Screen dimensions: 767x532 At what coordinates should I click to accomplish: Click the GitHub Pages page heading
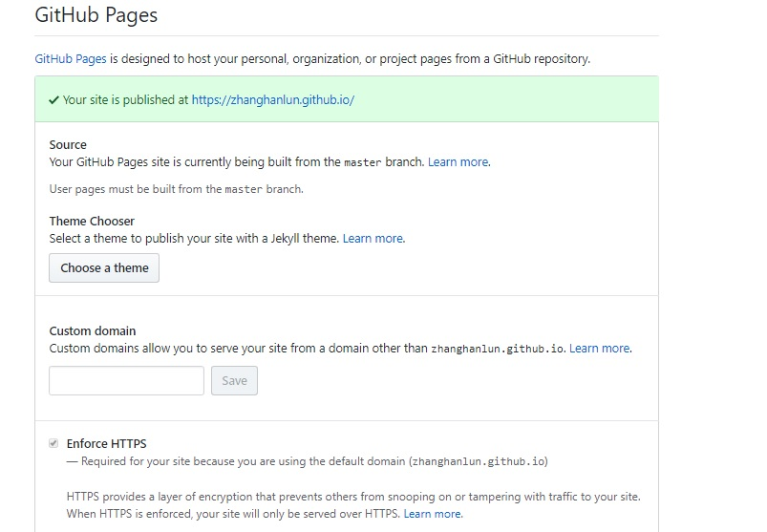click(x=96, y=14)
